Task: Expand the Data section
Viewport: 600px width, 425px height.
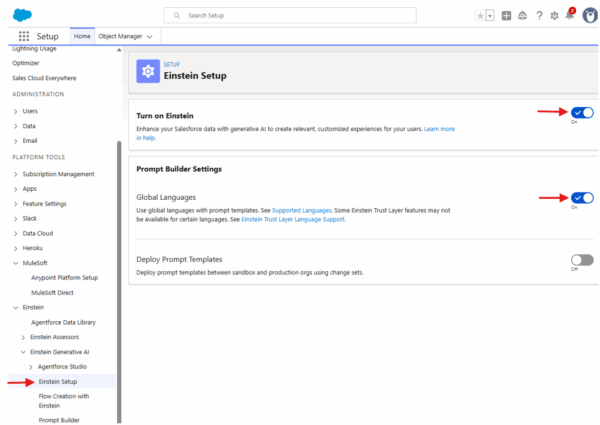Action: point(16,126)
